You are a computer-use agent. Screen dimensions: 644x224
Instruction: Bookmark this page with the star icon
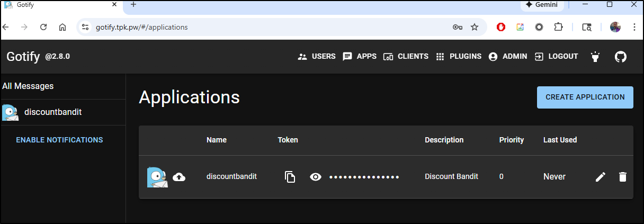(x=475, y=27)
